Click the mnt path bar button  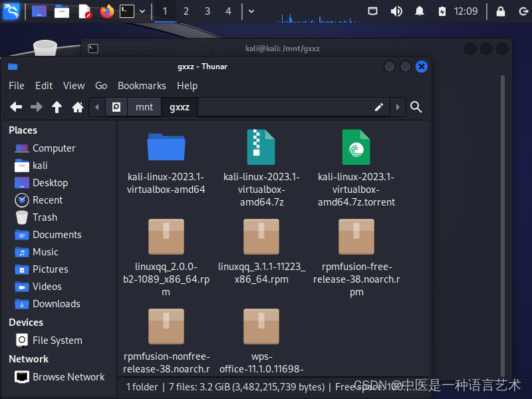tap(144, 107)
